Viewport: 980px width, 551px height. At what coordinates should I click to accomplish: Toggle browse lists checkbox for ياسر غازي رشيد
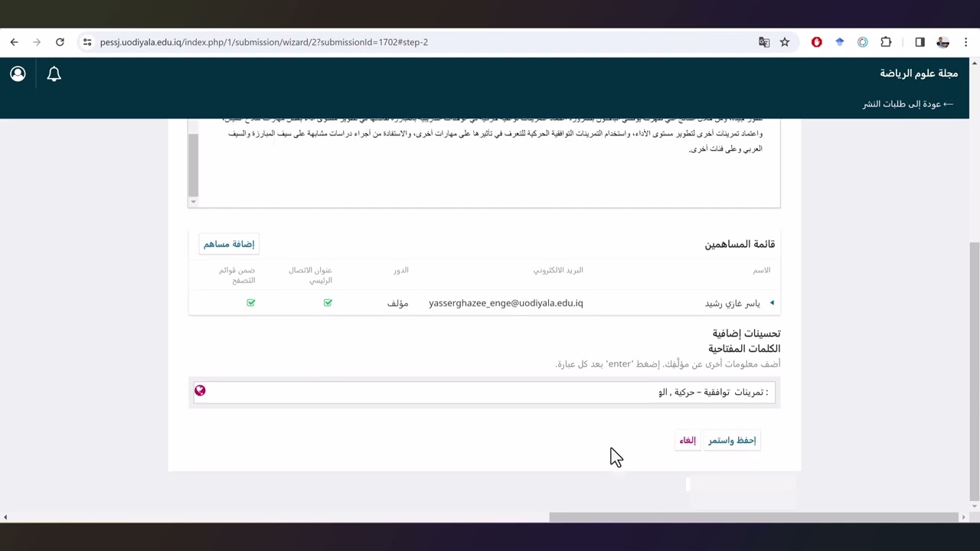click(251, 303)
